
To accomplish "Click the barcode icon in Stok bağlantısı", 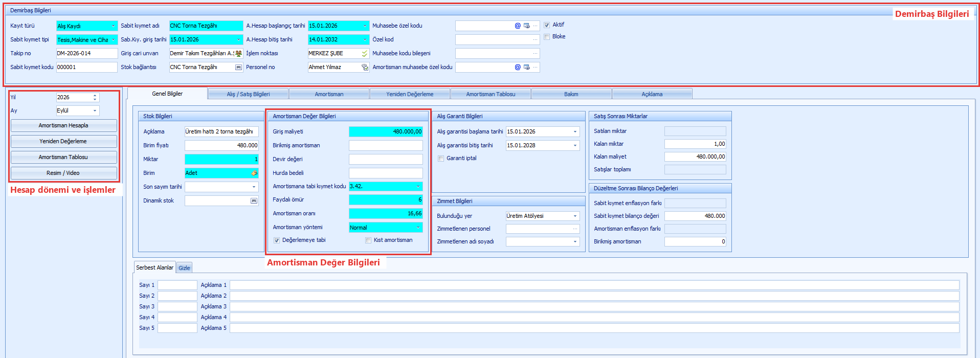I will [238, 67].
